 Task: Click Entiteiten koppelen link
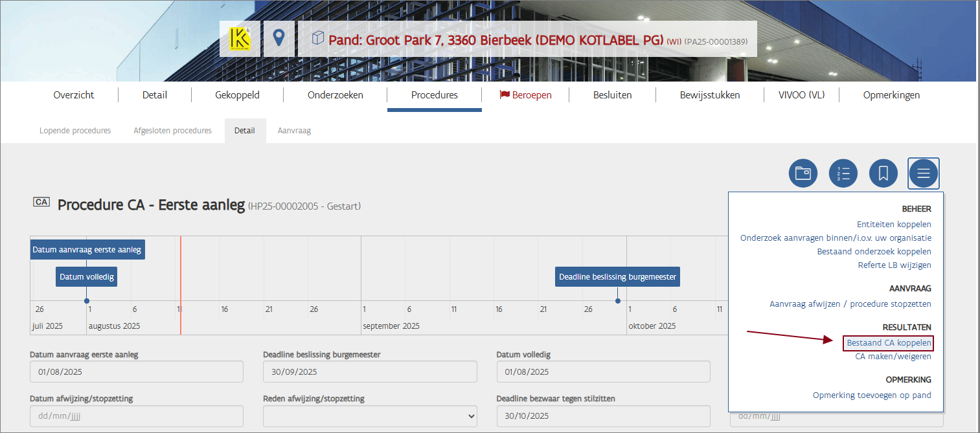point(894,225)
